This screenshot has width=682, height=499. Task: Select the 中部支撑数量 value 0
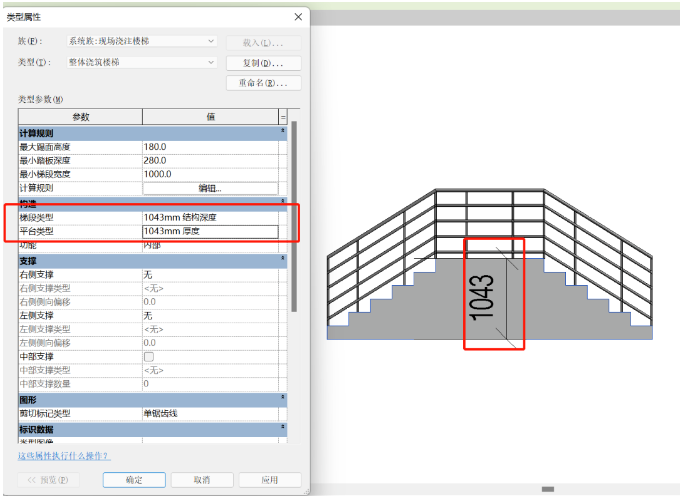click(211, 384)
